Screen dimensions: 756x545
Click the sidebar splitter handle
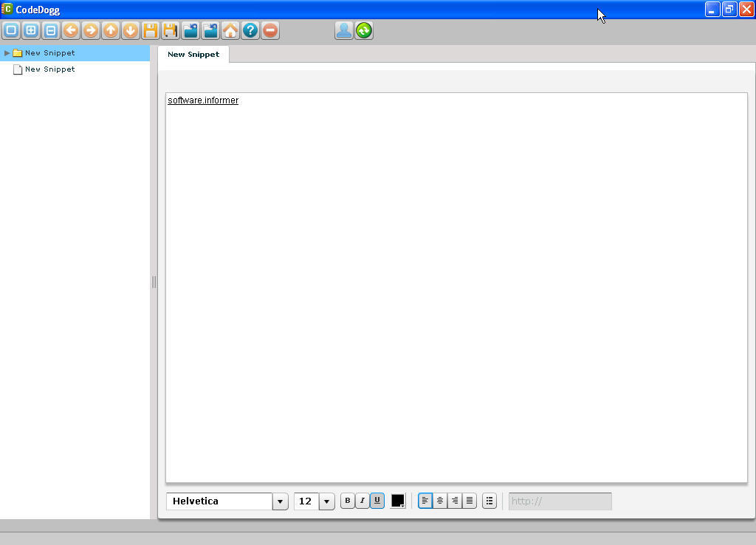click(x=154, y=282)
